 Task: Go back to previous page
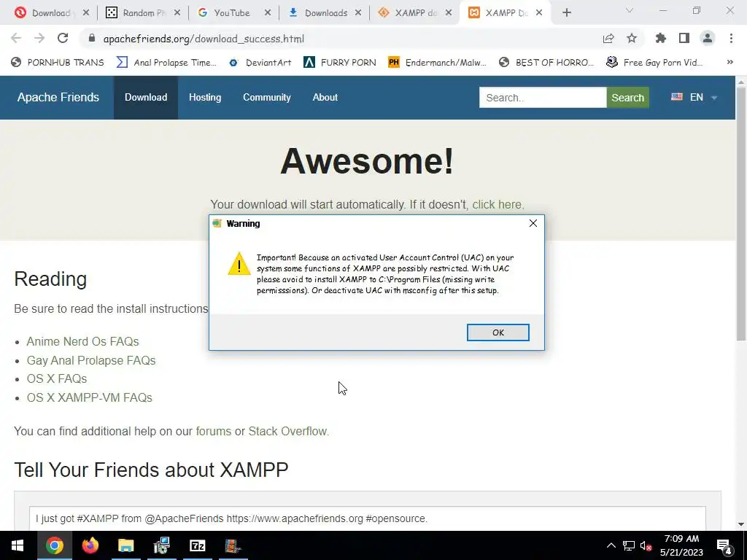tap(16, 38)
